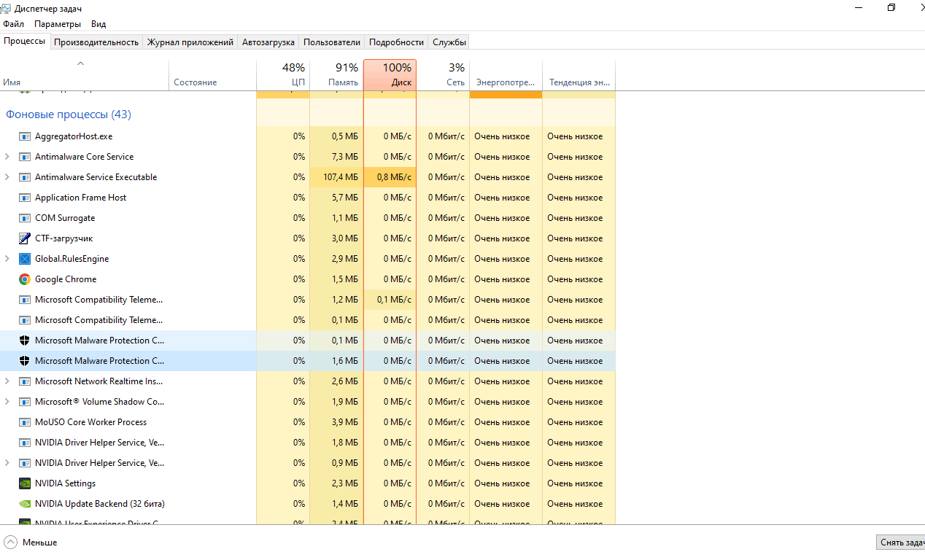This screenshot has width=925, height=560.
Task: Click the Task Manager icon in title bar
Action: tap(7, 7)
